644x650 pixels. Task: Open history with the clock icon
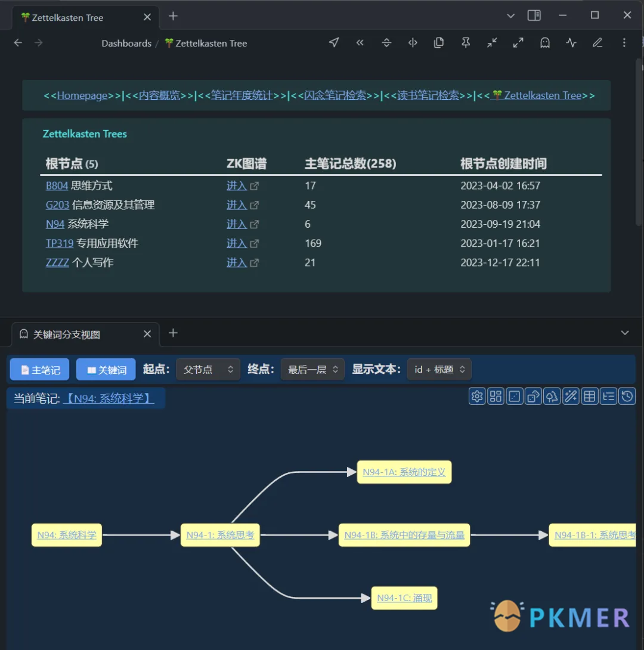[x=627, y=396]
